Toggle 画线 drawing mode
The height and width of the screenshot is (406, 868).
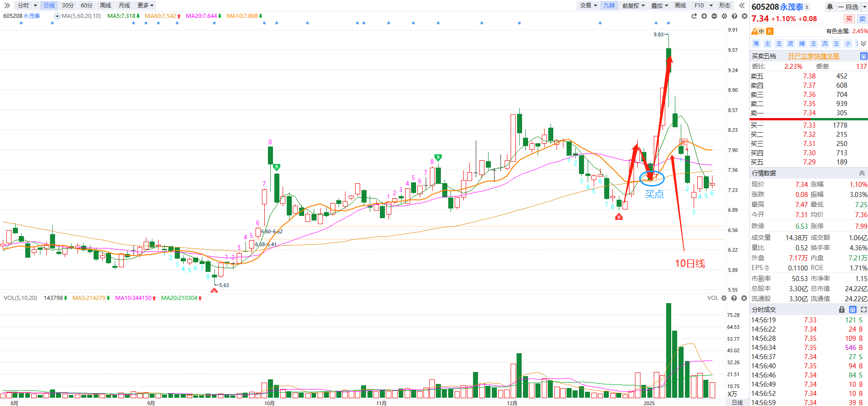click(680, 6)
